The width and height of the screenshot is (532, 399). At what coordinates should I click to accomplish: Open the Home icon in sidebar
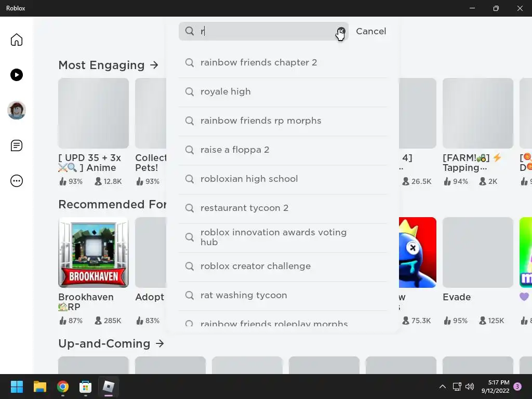point(16,39)
